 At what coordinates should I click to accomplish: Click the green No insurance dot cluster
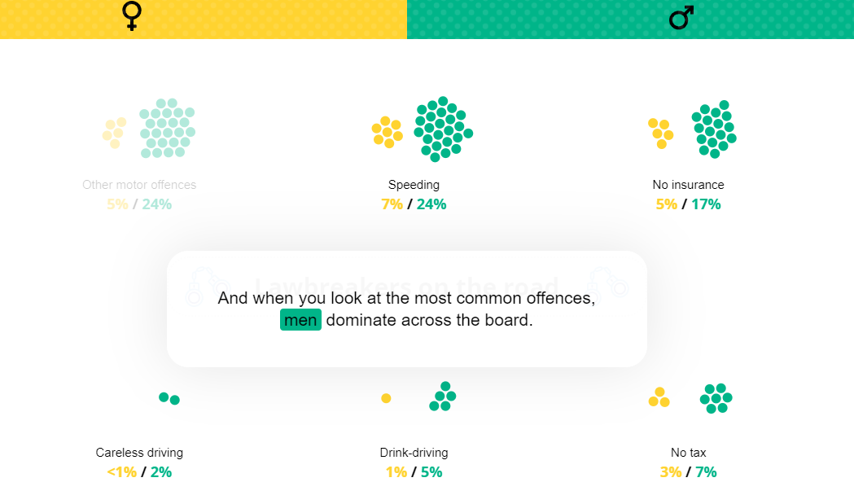714,129
